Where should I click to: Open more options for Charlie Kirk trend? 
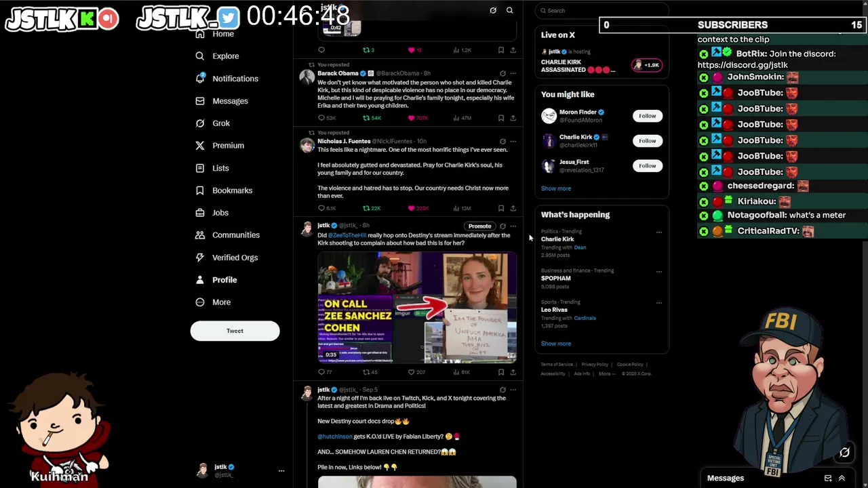click(x=658, y=232)
